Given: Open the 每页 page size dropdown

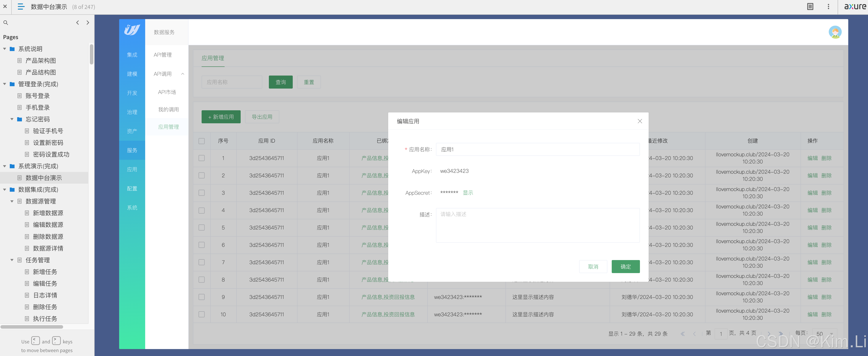Looking at the screenshot, I should [x=824, y=334].
